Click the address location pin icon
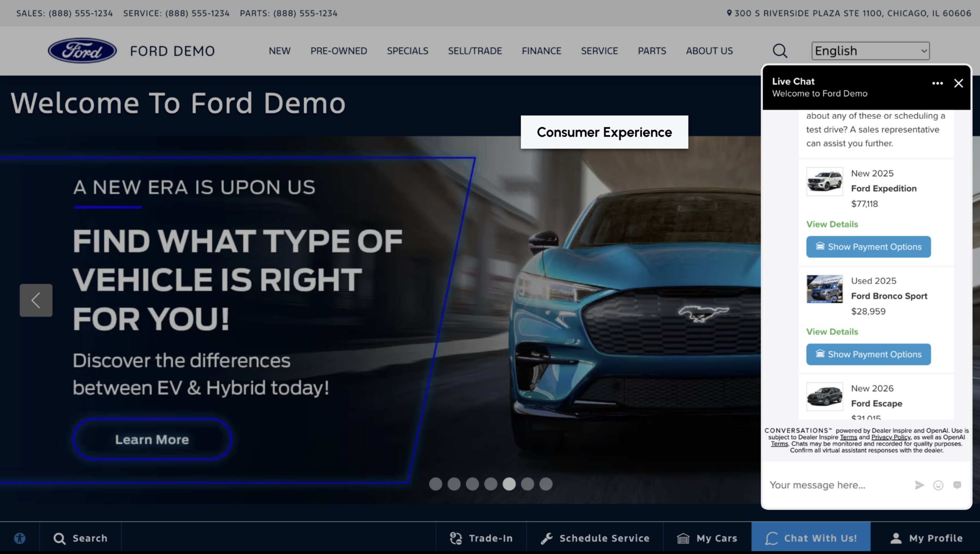Image resolution: width=980 pixels, height=554 pixels. tap(729, 13)
